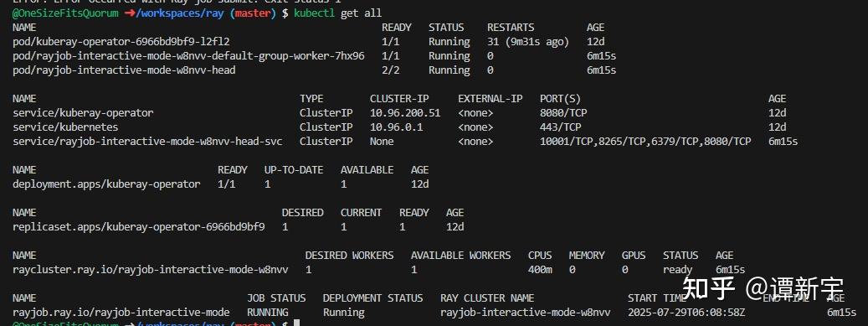This screenshot has width=868, height=326.
Task: Select replicaset.apps/kuberay-operator-6966bd9bf9 name
Action: pos(138,227)
